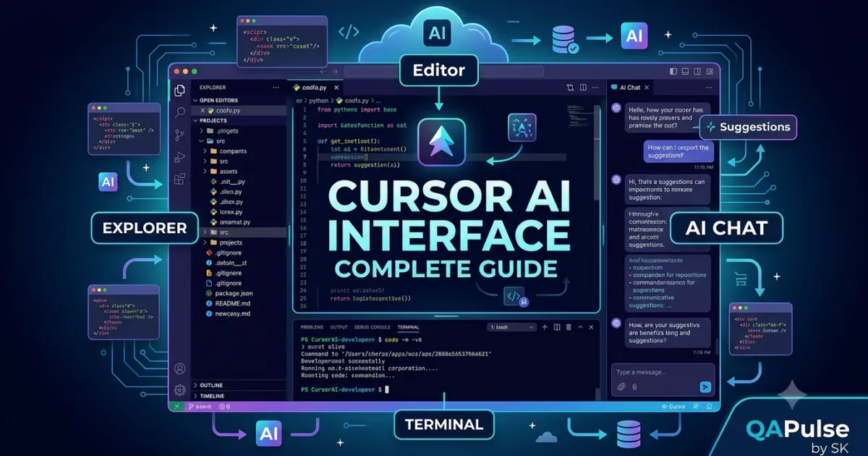Close the AI Chat tab
Image resolution: width=868 pixels, height=456 pixels.
click(647, 88)
